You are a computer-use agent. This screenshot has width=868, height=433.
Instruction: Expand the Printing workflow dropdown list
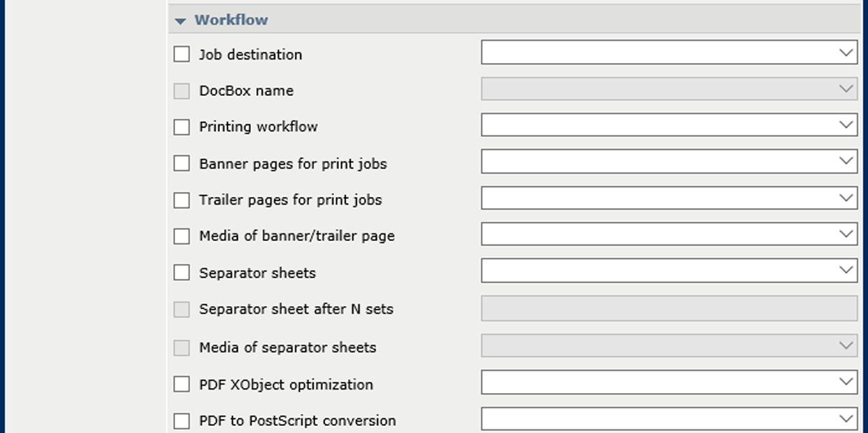[668, 125]
